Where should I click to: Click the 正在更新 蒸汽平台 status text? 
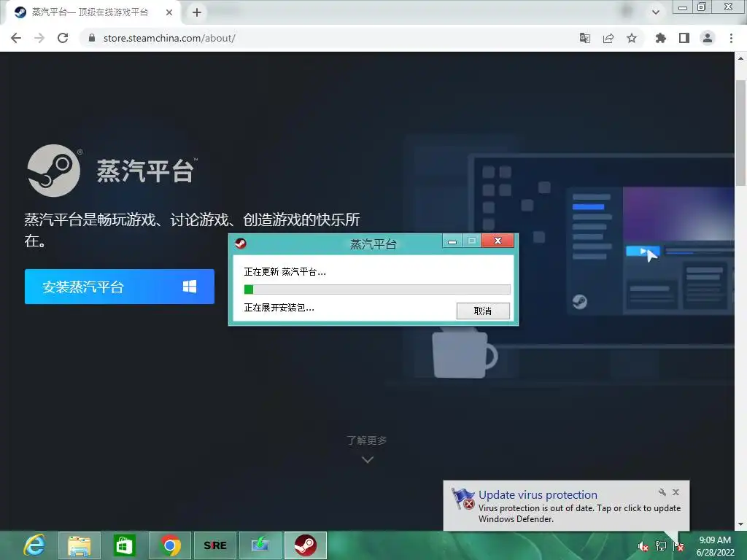coord(285,272)
